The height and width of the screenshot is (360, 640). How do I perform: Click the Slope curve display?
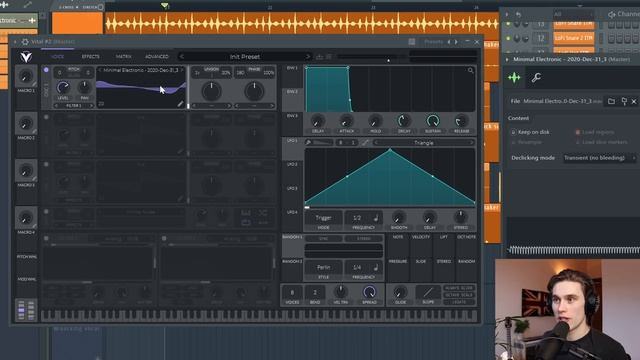tap(428, 292)
